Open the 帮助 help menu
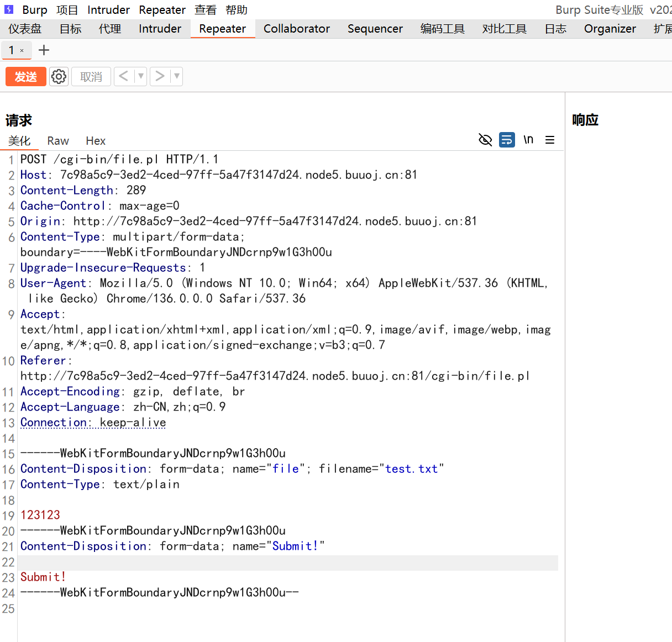Image resolution: width=672 pixels, height=642 pixels. pos(237,10)
